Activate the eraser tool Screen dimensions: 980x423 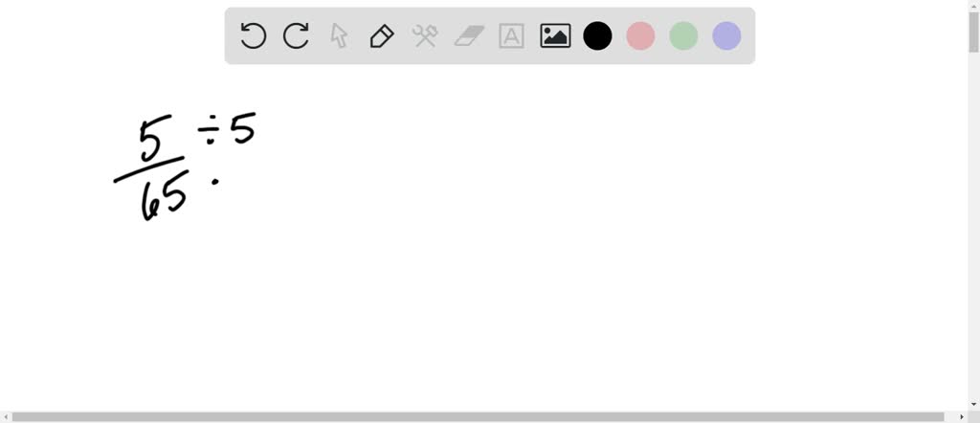pos(469,35)
